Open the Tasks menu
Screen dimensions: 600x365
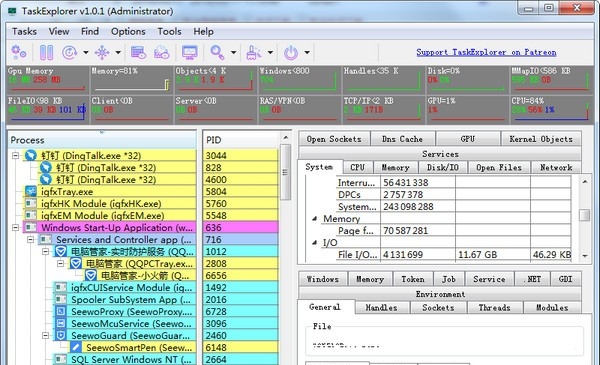click(24, 31)
